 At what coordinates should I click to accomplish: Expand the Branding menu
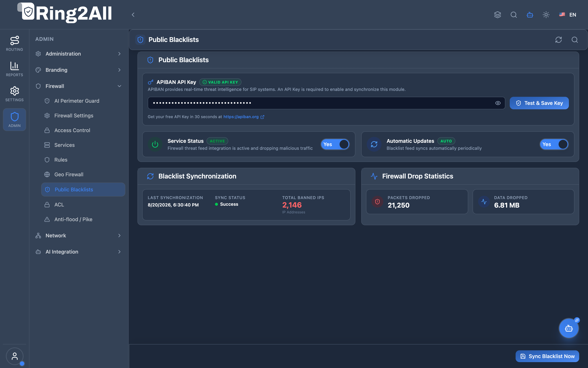click(79, 70)
